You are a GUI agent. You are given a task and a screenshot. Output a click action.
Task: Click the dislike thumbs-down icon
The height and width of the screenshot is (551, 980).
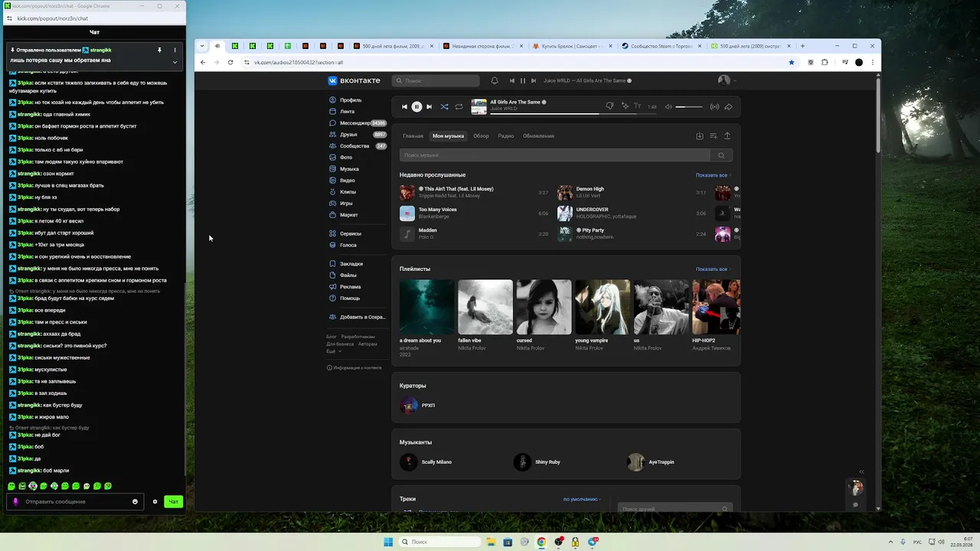[609, 106]
